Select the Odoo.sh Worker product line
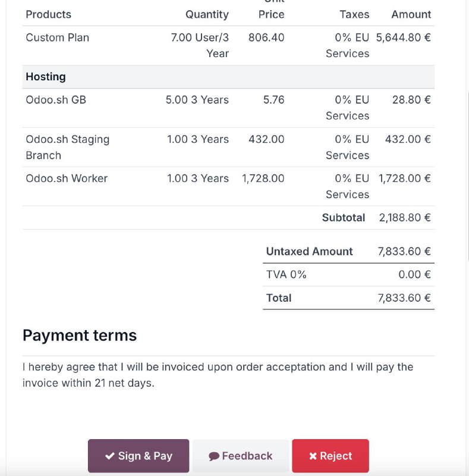Screen dimensions: 469x476 point(228,186)
